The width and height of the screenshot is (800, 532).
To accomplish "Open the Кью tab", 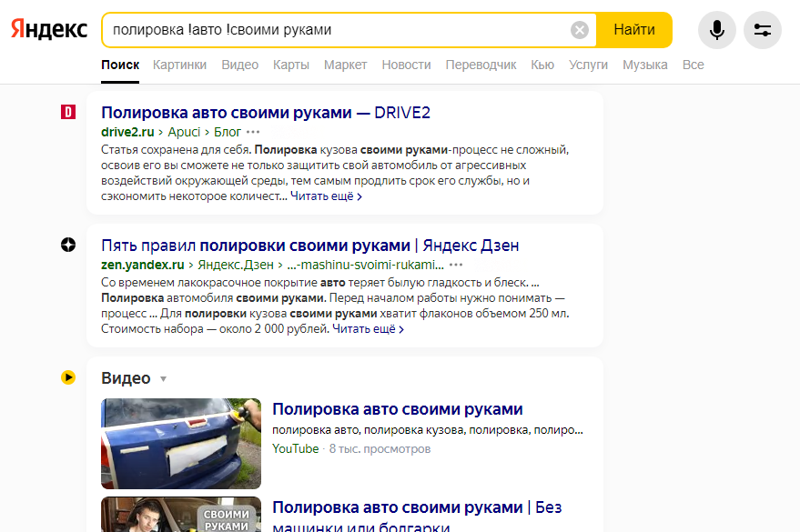I will coord(542,65).
